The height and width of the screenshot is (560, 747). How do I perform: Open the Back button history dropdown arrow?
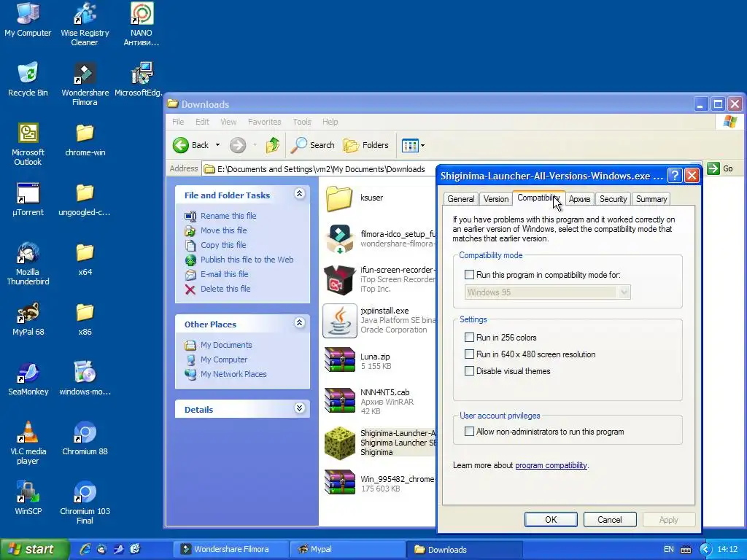click(x=217, y=145)
